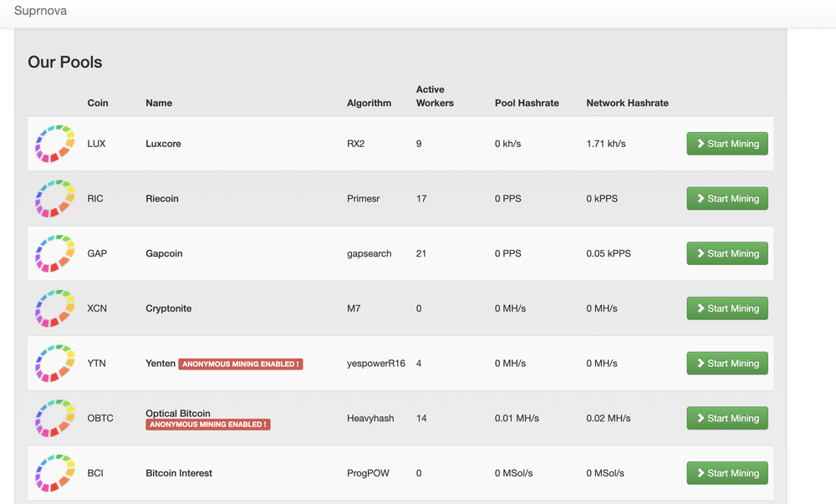Click Start Mining for Bitcoin Interest
836x504 pixels.
click(727, 472)
